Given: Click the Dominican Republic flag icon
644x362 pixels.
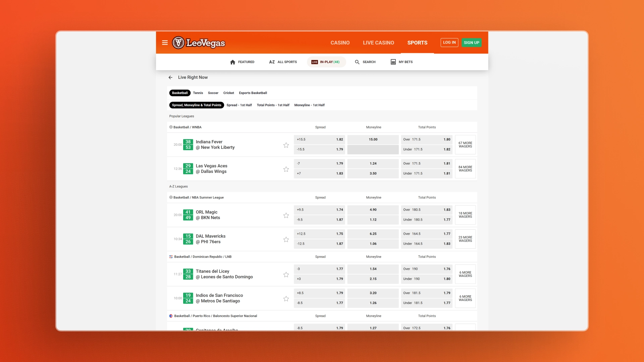Looking at the screenshot, I should (171, 257).
